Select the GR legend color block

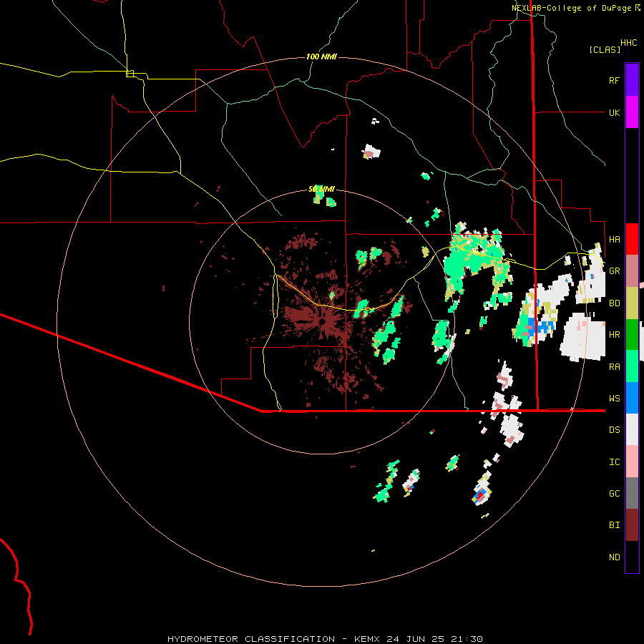pos(632,270)
